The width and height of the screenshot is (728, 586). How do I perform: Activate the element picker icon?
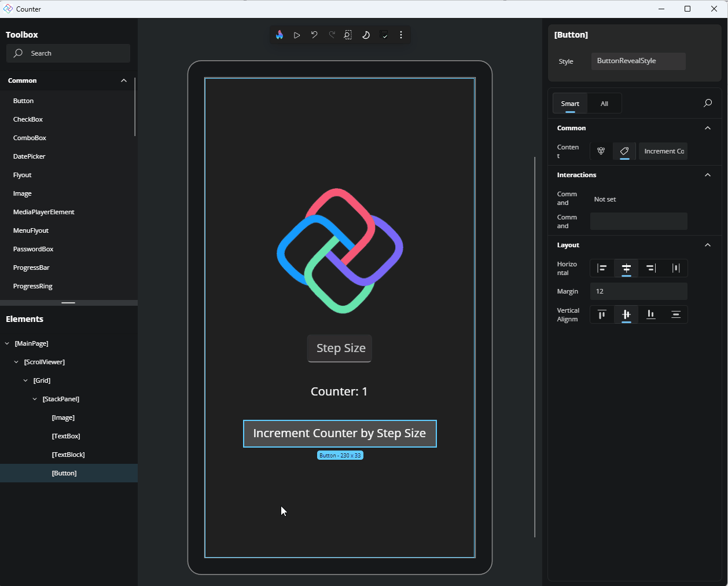[x=348, y=35]
